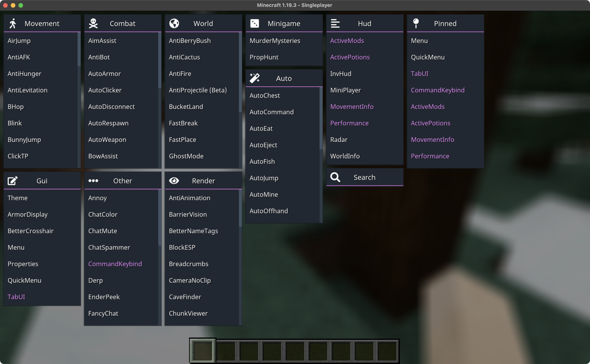The height and width of the screenshot is (364, 590).
Task: Toggle the ActiveMods HUD element
Action: point(347,40)
